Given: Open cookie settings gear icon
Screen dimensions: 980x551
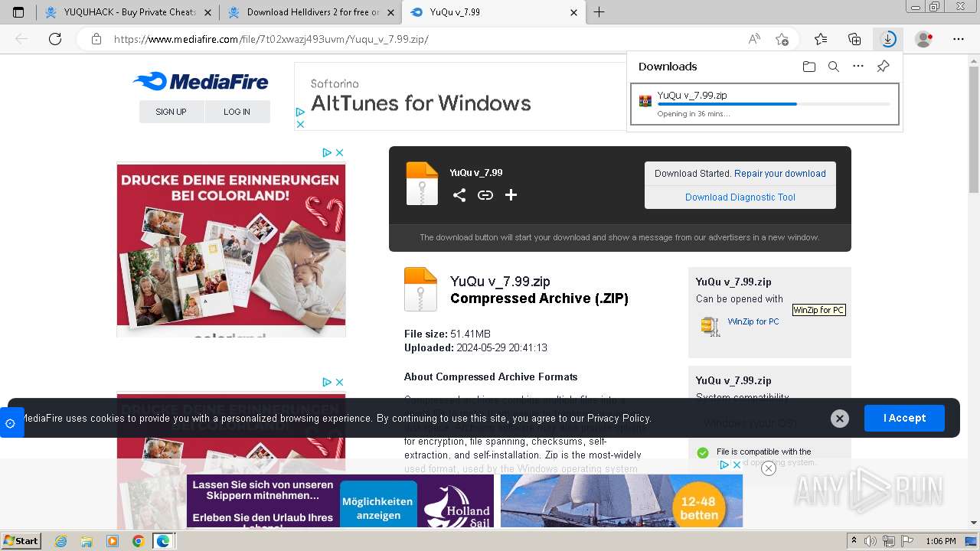Looking at the screenshot, I should click(x=11, y=423).
